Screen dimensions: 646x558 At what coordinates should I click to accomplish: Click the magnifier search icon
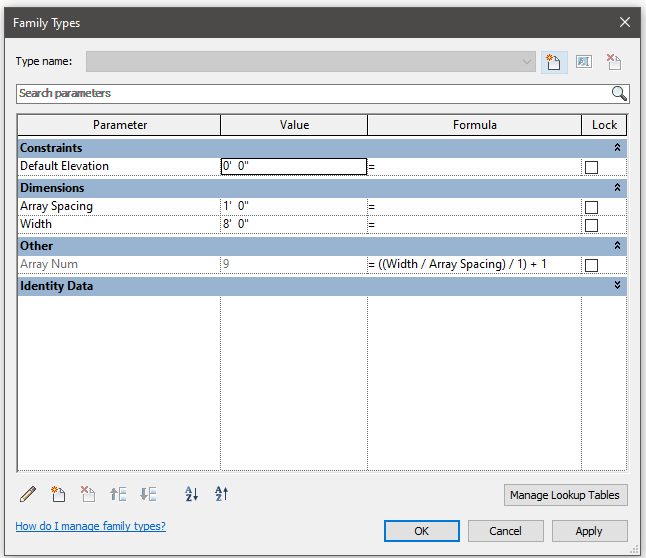[x=619, y=94]
